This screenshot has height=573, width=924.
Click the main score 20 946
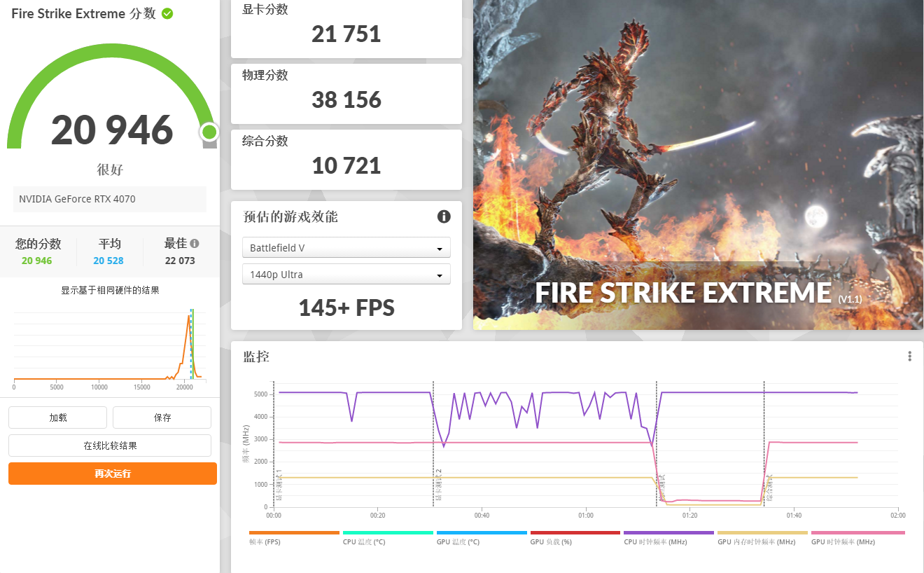[x=112, y=130]
